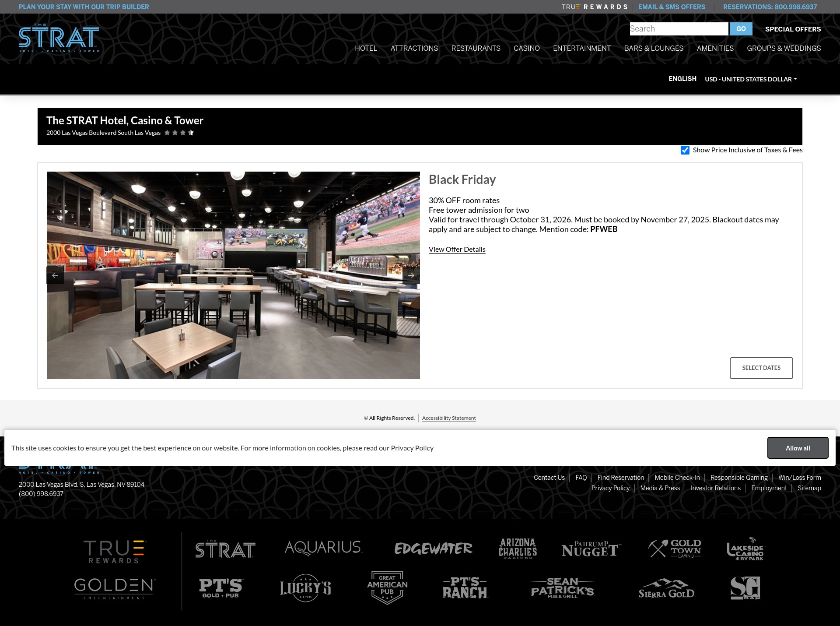The height and width of the screenshot is (626, 840).
Task: Click the Golden Entertainment footer logo
Action: click(x=115, y=588)
